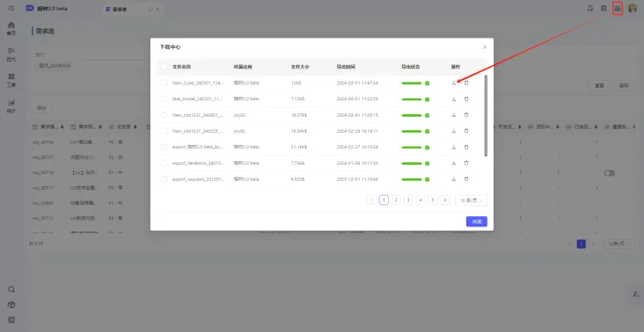This screenshot has height=332, width=644.
Task: Open the page size dropdown in download dialog
Action: click(x=471, y=200)
